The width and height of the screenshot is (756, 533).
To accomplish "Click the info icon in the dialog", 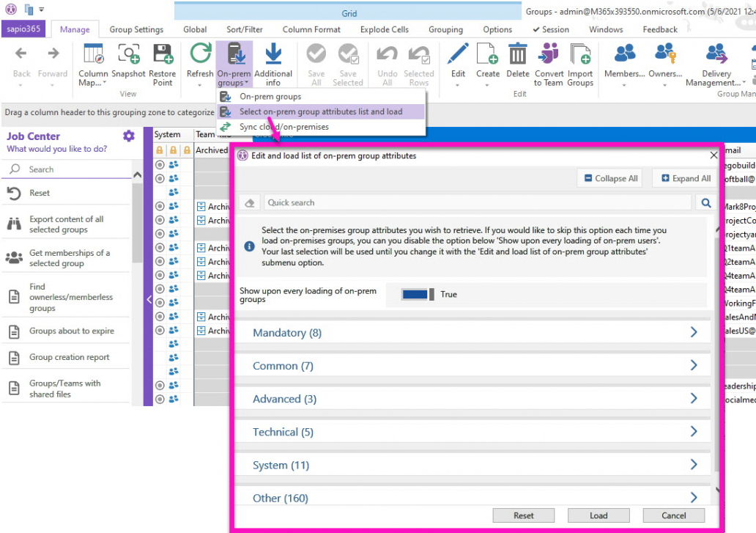I will [x=249, y=246].
